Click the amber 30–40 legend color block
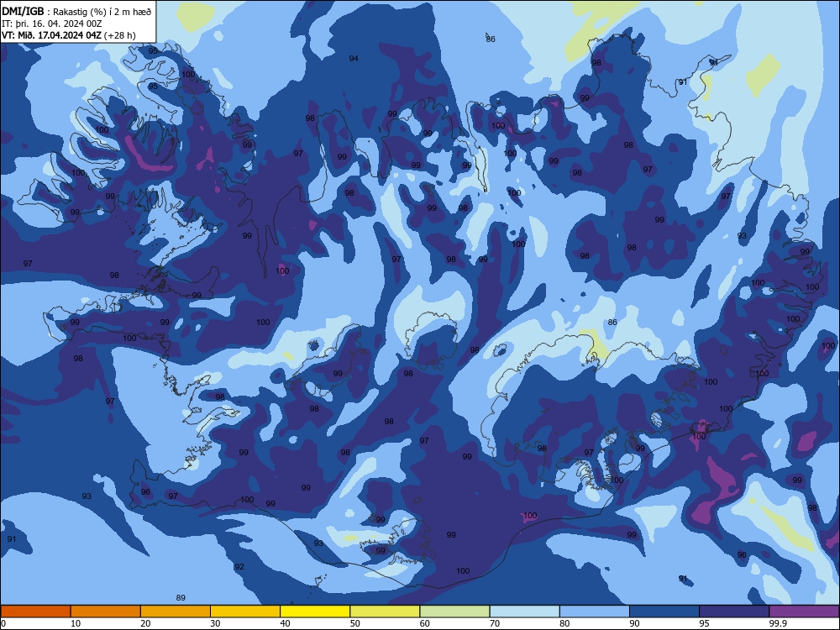This screenshot has width=840, height=630. 245,612
